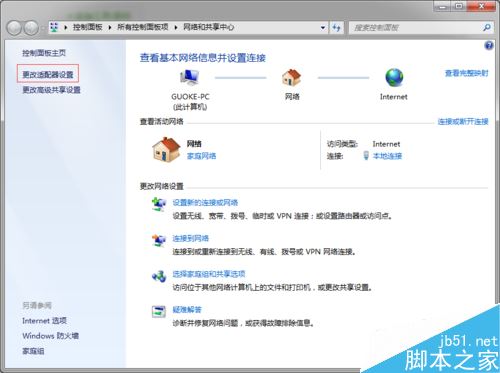Expand arrow after 所有控制面板项 breadcrumb
The image size is (500, 373).
[x=176, y=27]
